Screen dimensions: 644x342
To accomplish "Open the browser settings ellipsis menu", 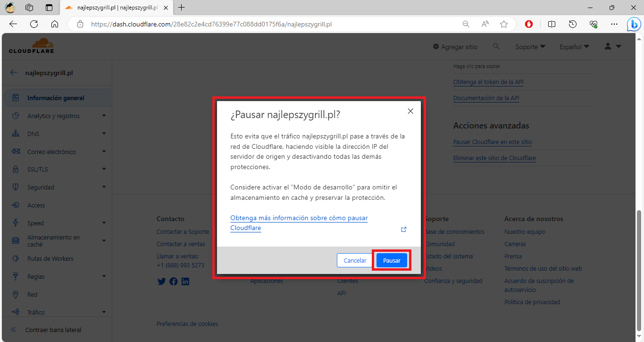I will coord(614,24).
